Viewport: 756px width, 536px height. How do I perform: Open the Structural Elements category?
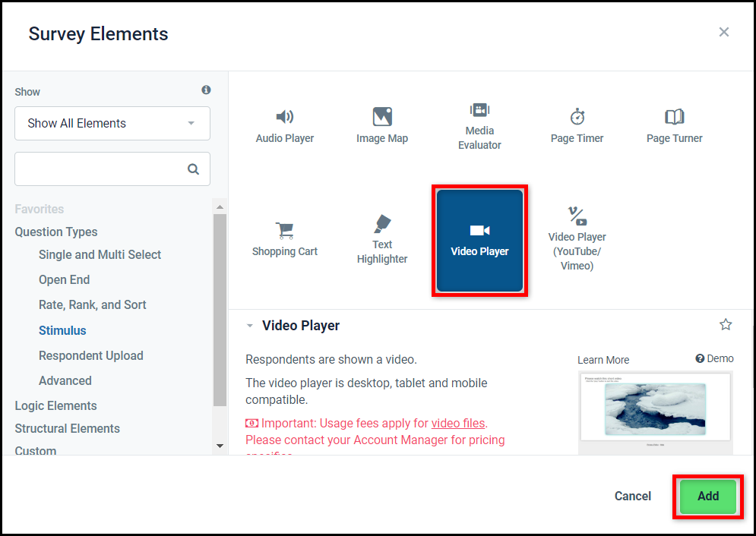tap(67, 428)
